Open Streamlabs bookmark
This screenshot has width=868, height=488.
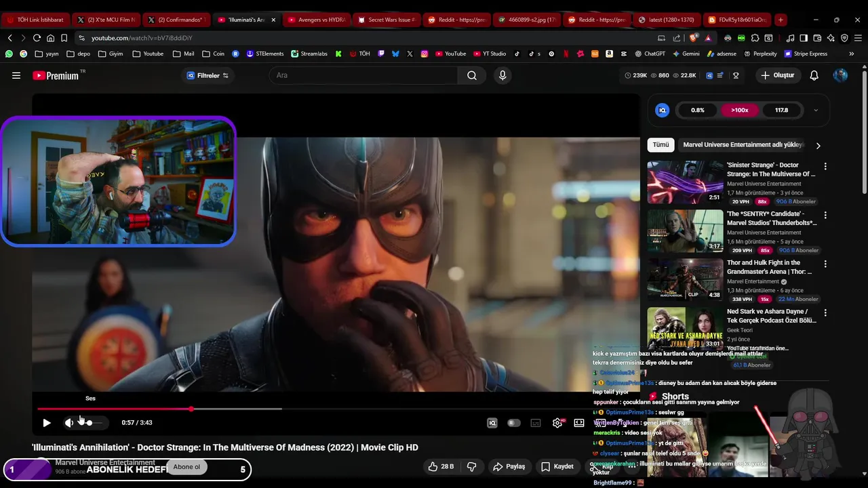[x=309, y=54]
